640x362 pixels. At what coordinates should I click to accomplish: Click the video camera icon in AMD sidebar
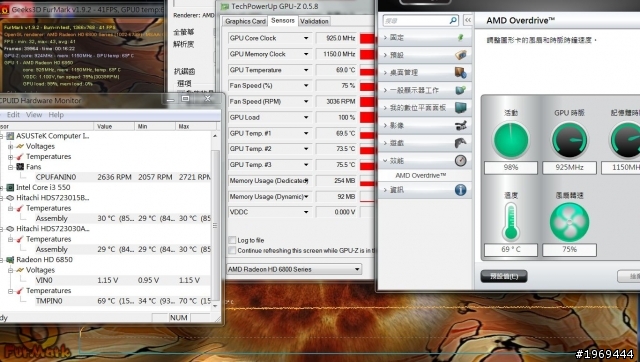pos(460,125)
